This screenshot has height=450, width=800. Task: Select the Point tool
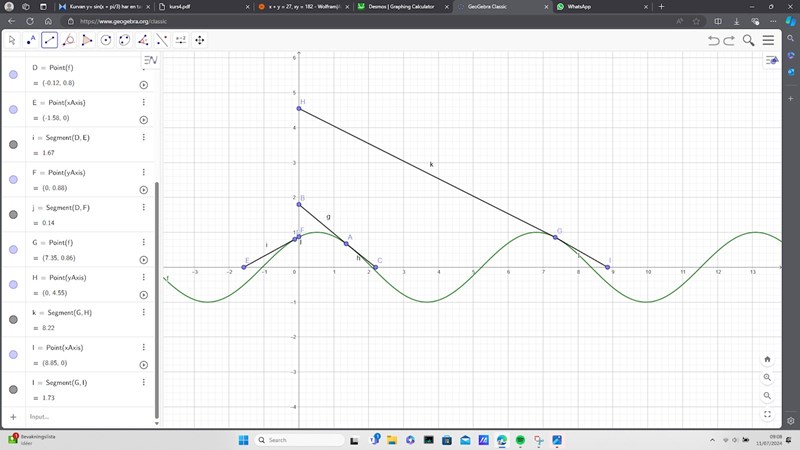tap(31, 40)
